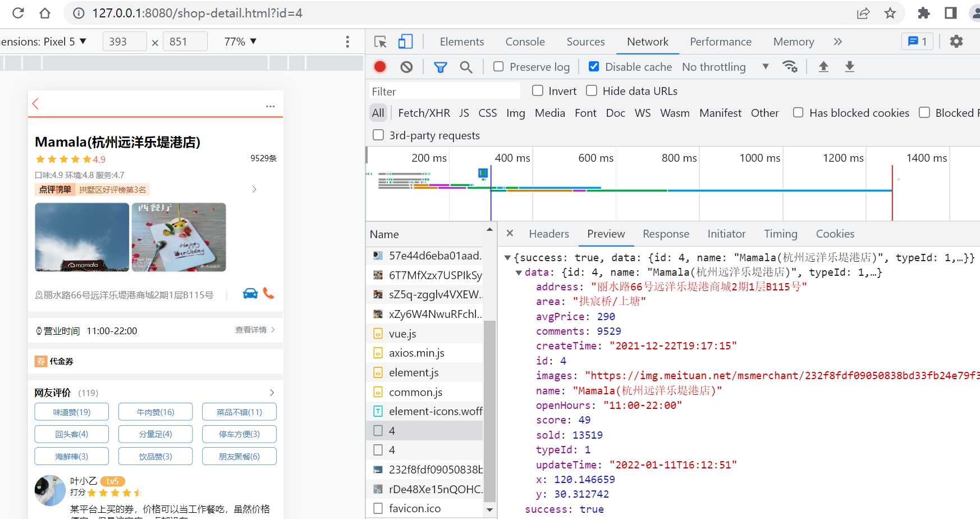Show more DevTools tabs chevron
The width and height of the screenshot is (980, 519).
(x=838, y=42)
